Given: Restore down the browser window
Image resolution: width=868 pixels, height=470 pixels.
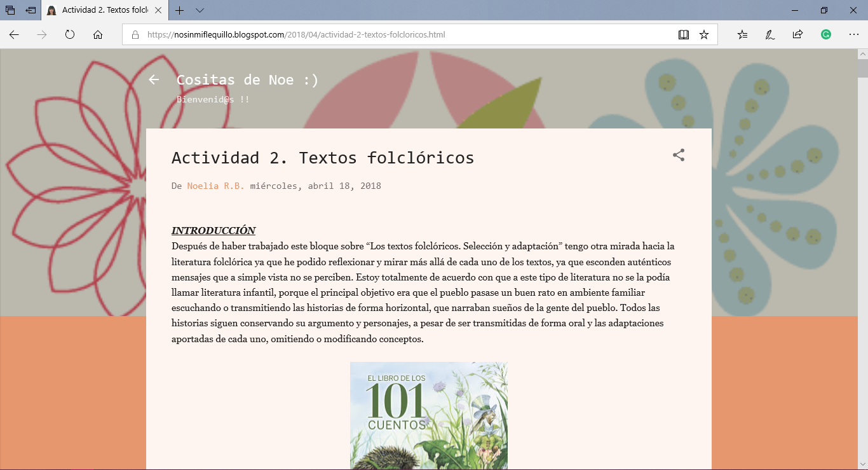Looking at the screenshot, I should point(824,10).
